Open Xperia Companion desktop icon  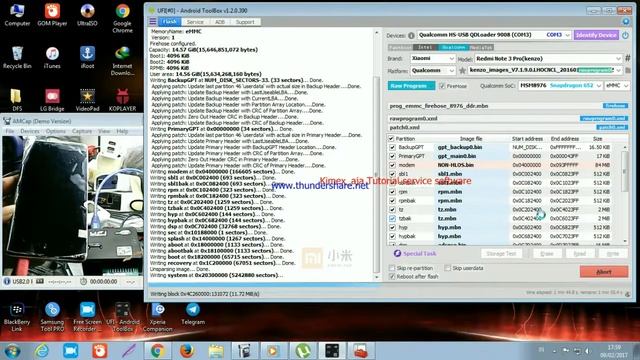coord(158,317)
